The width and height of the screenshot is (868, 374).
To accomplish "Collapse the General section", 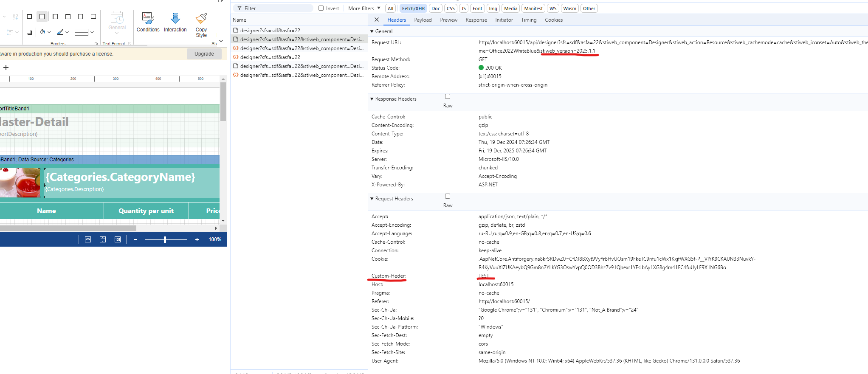I will coord(372,31).
